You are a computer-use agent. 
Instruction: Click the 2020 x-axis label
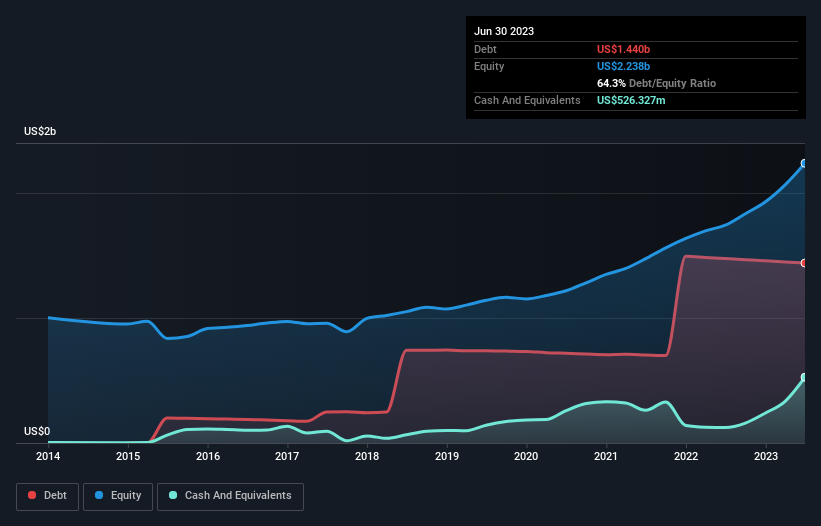[x=526, y=456]
